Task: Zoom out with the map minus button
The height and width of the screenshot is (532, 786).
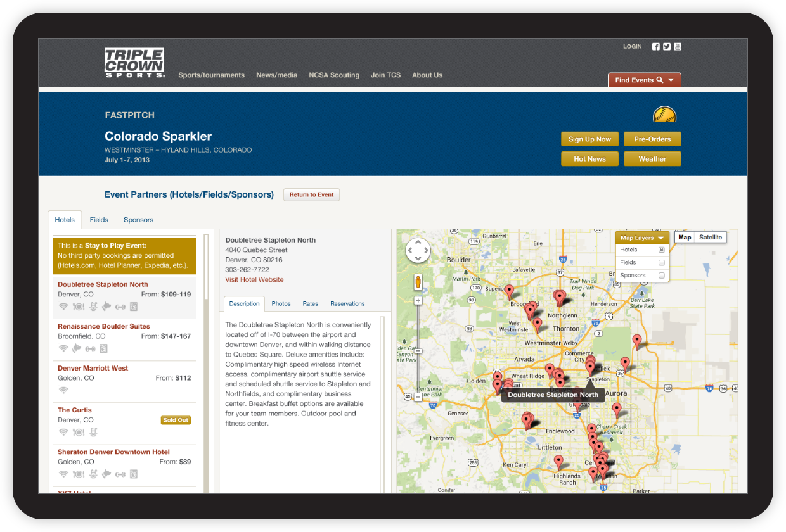Action: [x=418, y=397]
